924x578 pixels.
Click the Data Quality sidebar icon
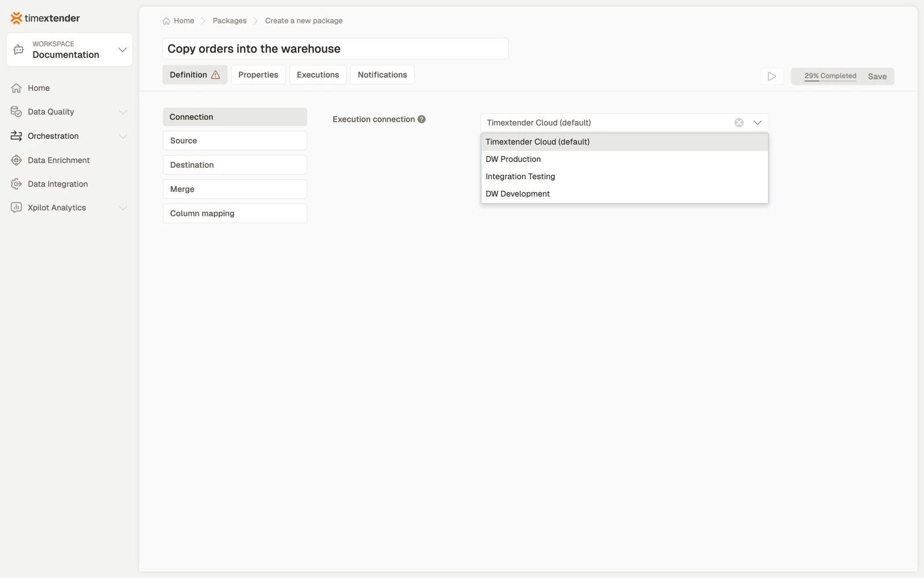pyautogui.click(x=16, y=112)
